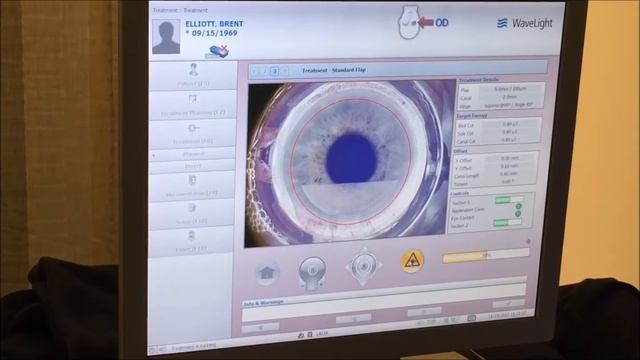
Task: Click the diamond-shaped centration arrow control
Action: coord(364,266)
